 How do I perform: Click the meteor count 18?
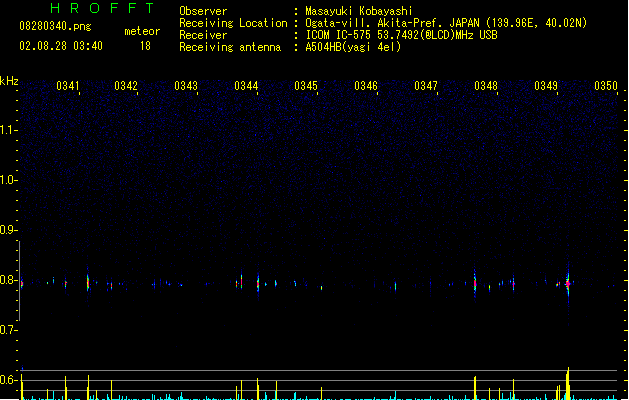pyautogui.click(x=145, y=46)
